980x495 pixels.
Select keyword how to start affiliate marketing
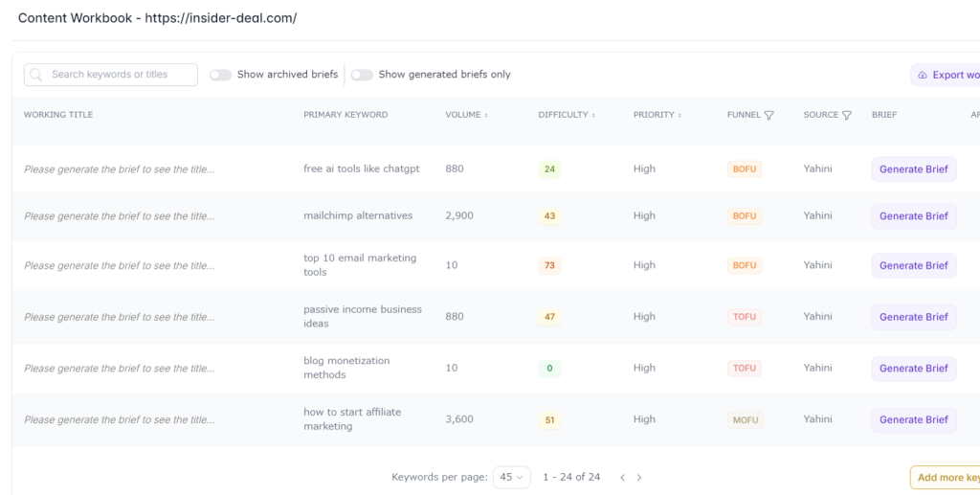pyautogui.click(x=352, y=419)
